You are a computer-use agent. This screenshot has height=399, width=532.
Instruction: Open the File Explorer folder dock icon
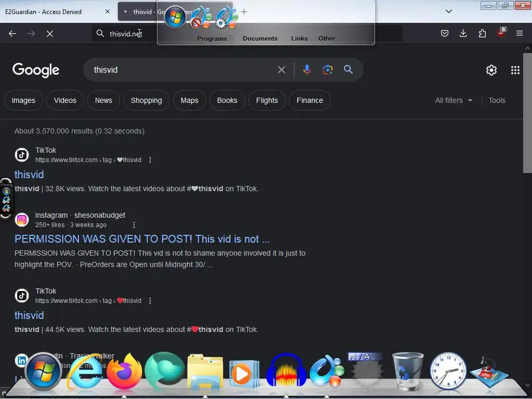205,373
